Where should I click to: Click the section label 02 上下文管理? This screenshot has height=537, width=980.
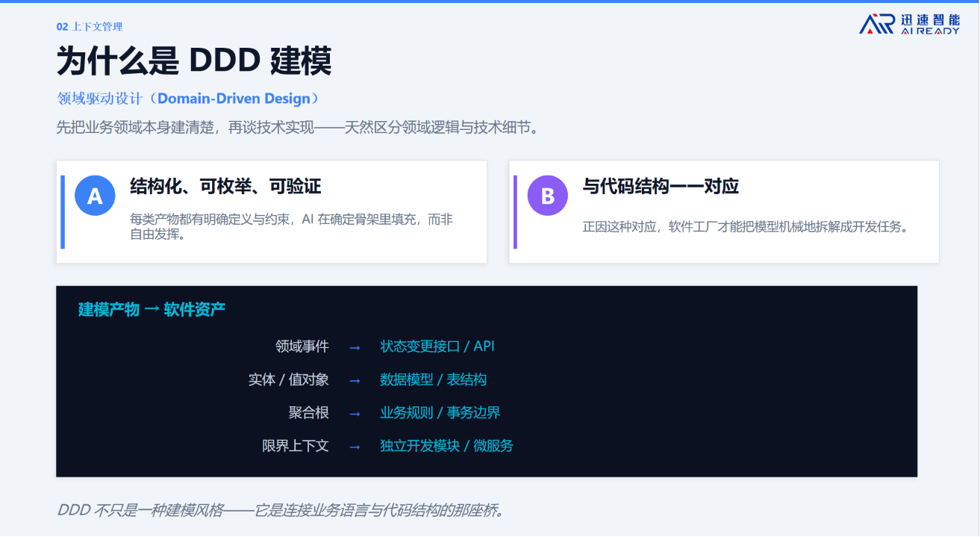pos(90,26)
